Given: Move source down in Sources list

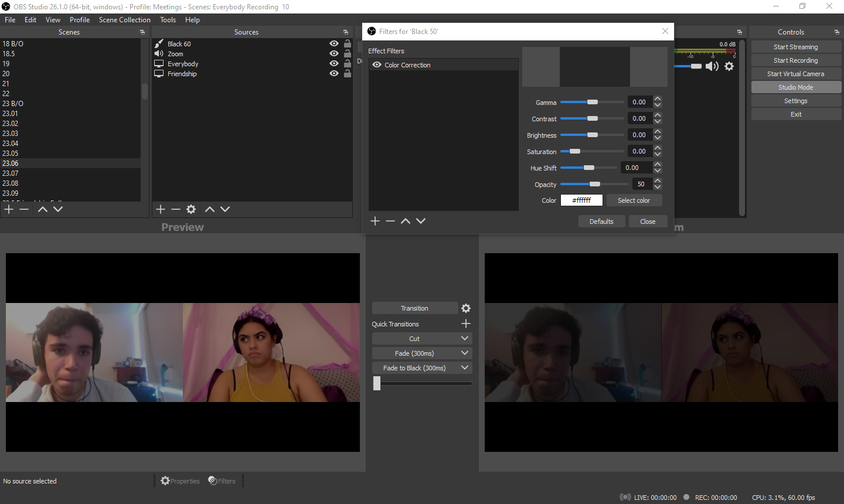Looking at the screenshot, I should coord(225,209).
